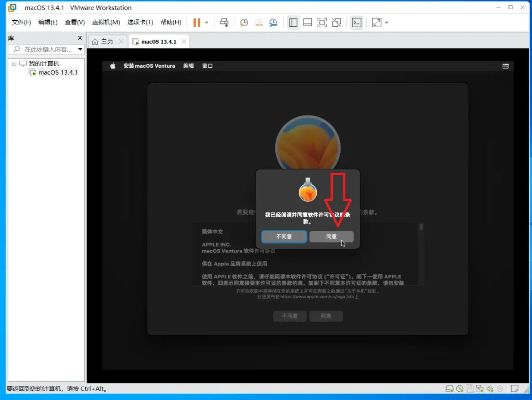The image size is (532, 400).
Task: Open the library search dropdown arrow
Action: tap(80, 49)
